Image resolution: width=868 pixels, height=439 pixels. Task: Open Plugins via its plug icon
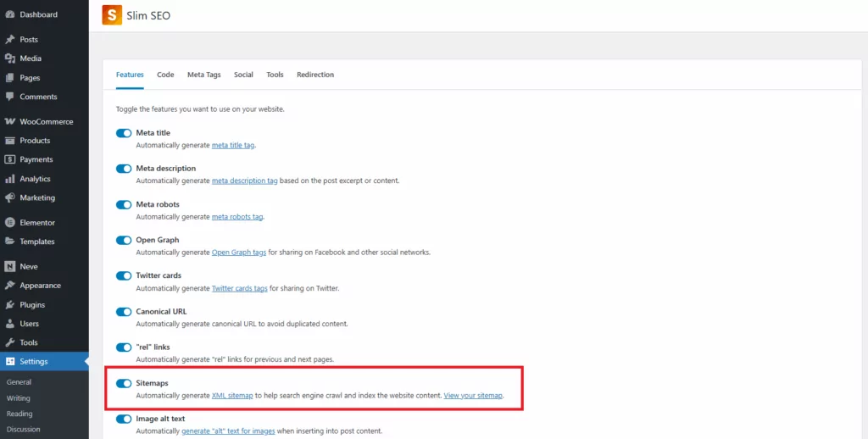tap(9, 304)
